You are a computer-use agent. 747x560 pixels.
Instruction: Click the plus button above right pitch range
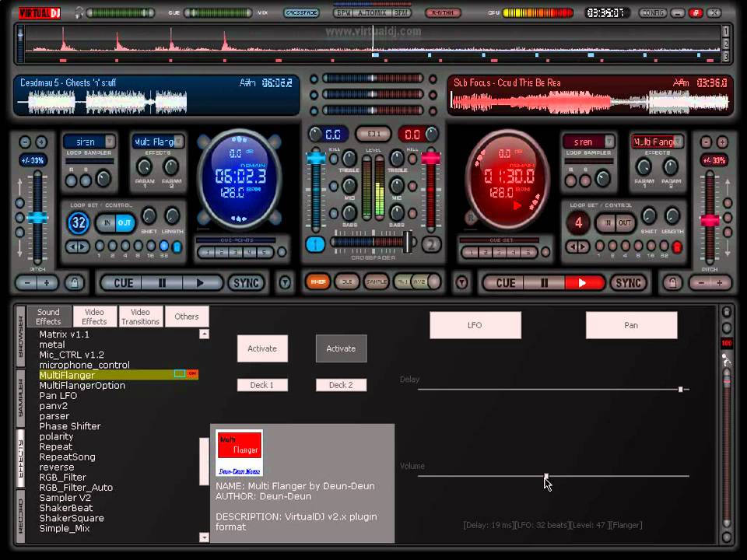coord(722,142)
